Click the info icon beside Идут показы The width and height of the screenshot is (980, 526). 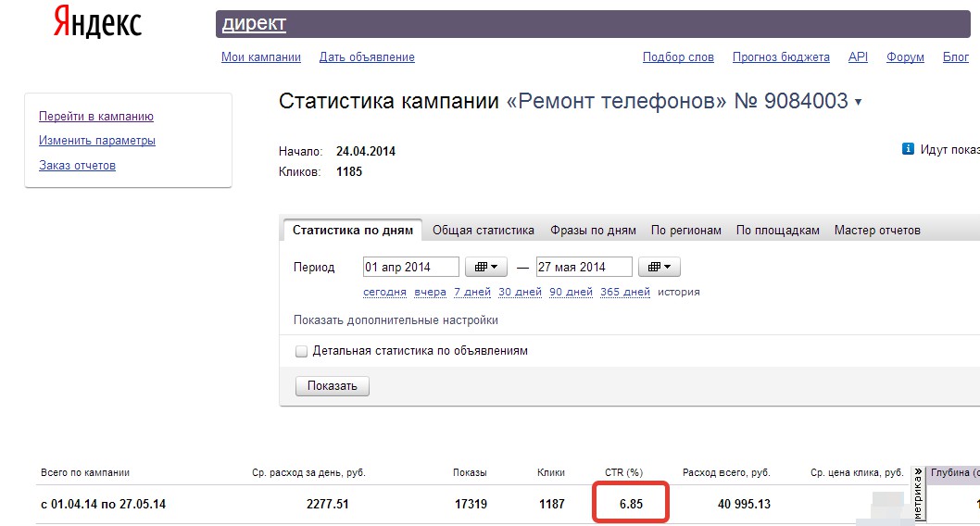coord(908,149)
